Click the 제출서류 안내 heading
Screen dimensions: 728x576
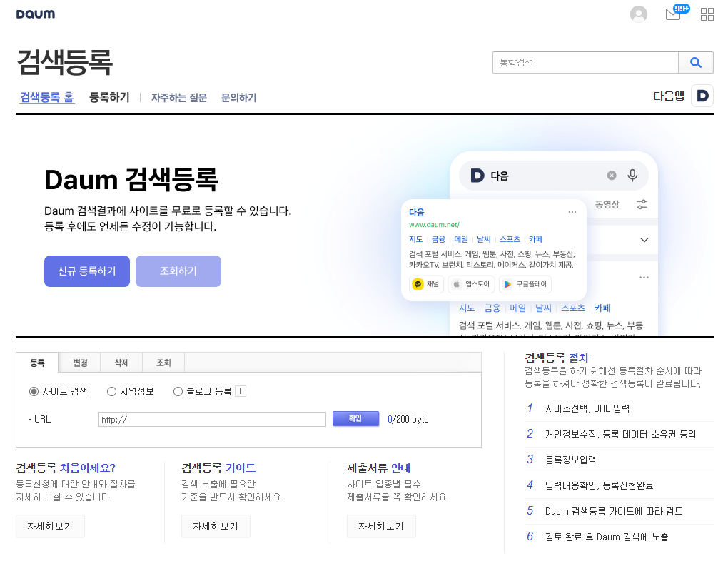(379, 468)
